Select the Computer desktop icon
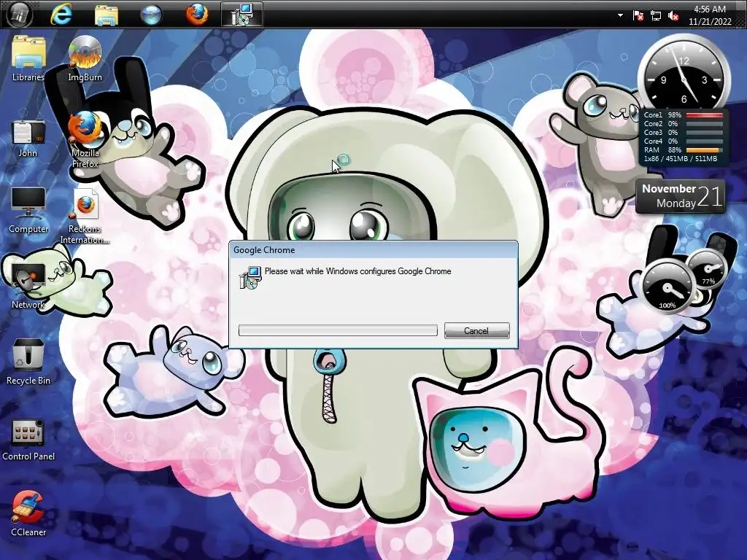This screenshot has height=560, width=747. 28,210
